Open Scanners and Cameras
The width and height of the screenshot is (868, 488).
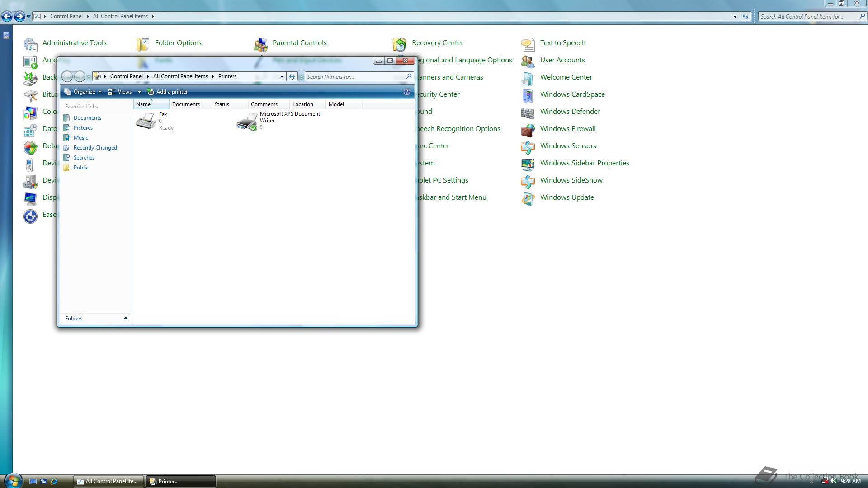(x=450, y=77)
